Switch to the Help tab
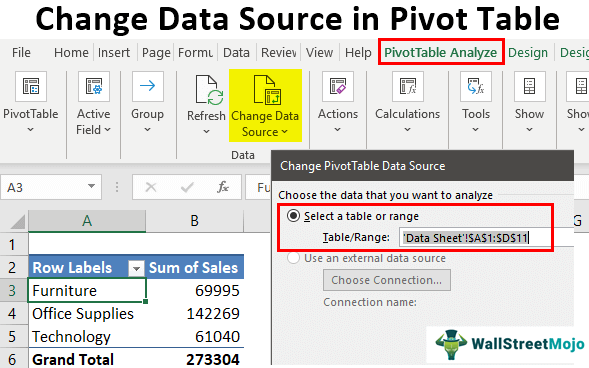Image resolution: width=589 pixels, height=368 pixels. click(358, 53)
